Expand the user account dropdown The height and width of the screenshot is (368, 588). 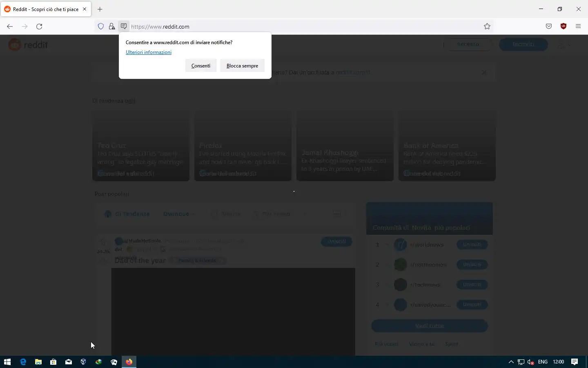[x=565, y=45]
